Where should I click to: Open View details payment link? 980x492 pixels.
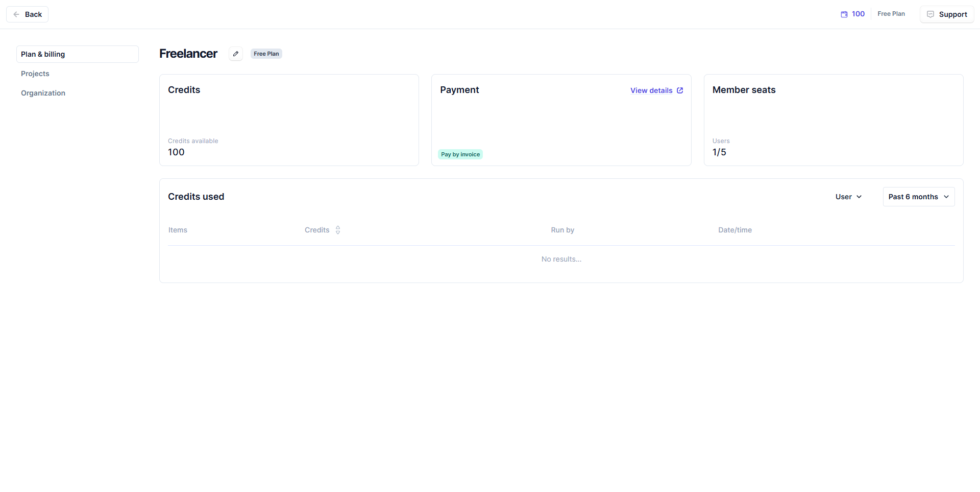click(x=656, y=90)
